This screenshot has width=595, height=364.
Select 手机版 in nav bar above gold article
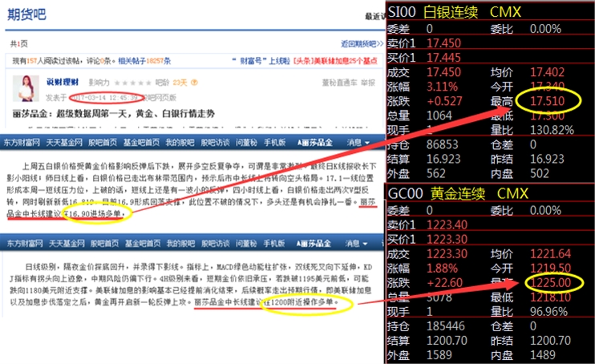[274, 243]
